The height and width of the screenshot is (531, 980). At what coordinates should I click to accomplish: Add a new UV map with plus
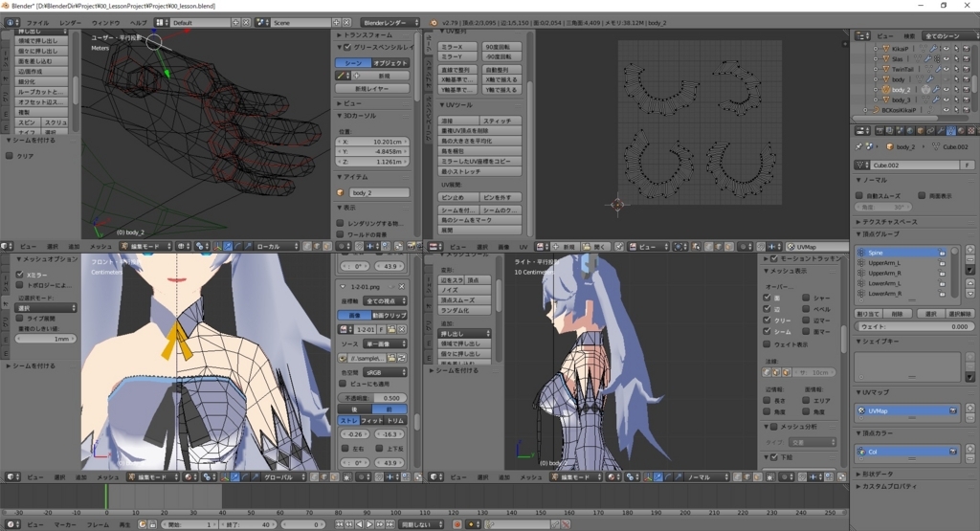pyautogui.click(x=970, y=408)
